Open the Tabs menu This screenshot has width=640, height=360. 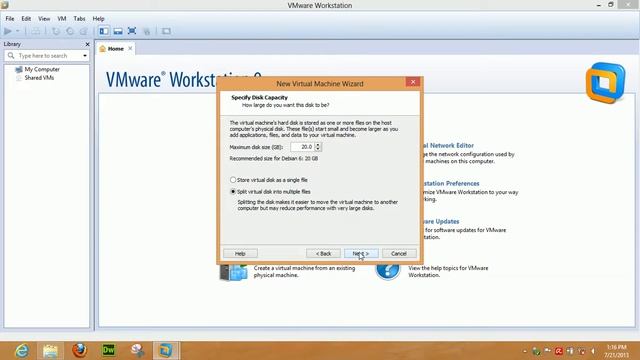pyautogui.click(x=79, y=19)
